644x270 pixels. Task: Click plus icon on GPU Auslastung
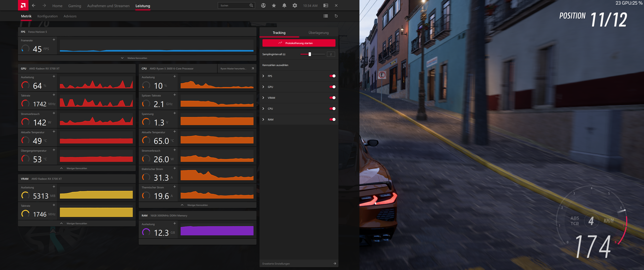(x=54, y=76)
